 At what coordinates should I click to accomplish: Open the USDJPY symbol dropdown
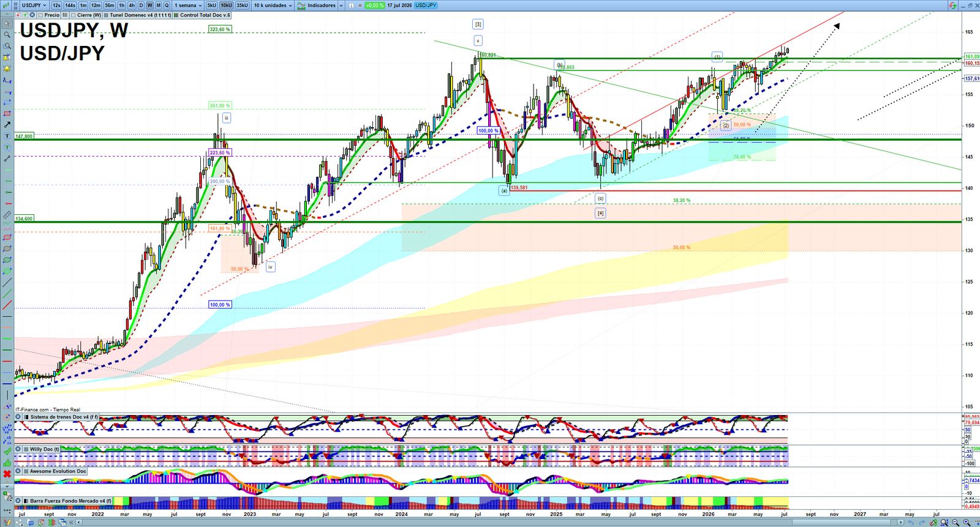[34, 5]
